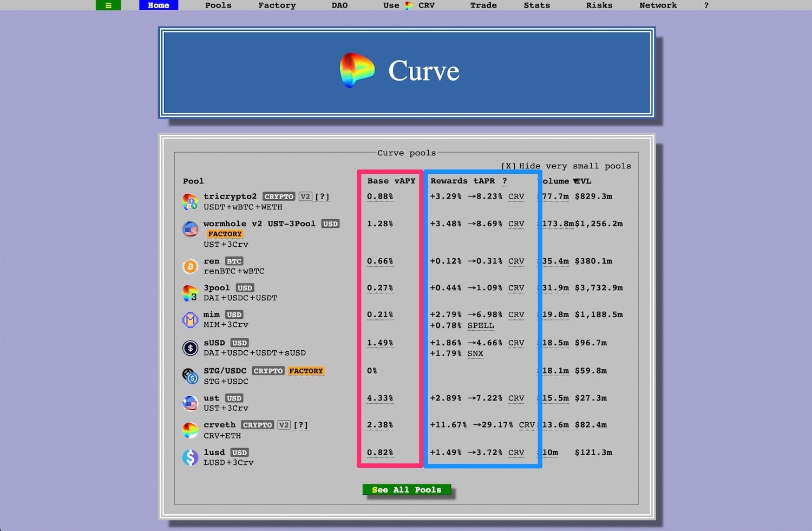The image size is (812, 531).
Task: Click the ust pool flag icon
Action: (190, 403)
